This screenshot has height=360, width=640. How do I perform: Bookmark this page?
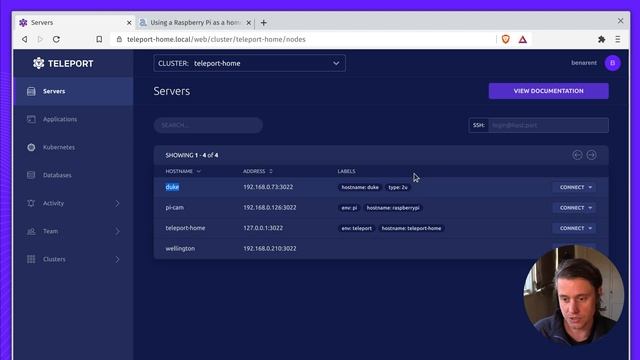click(x=99, y=40)
